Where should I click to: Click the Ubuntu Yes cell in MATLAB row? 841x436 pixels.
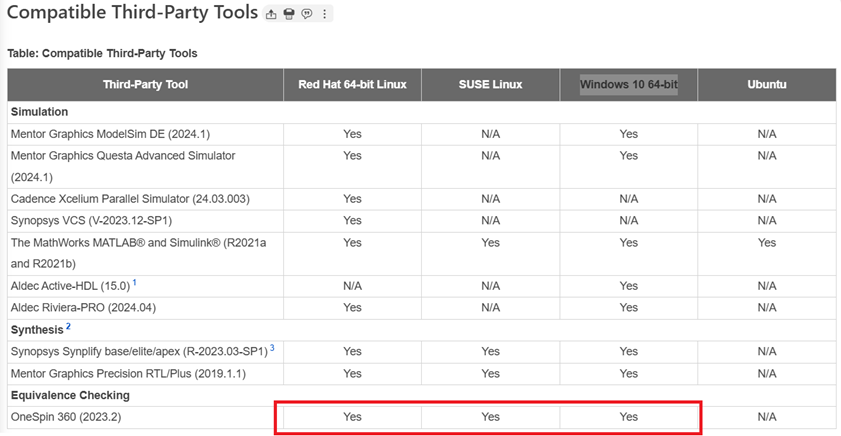pyautogui.click(x=766, y=243)
